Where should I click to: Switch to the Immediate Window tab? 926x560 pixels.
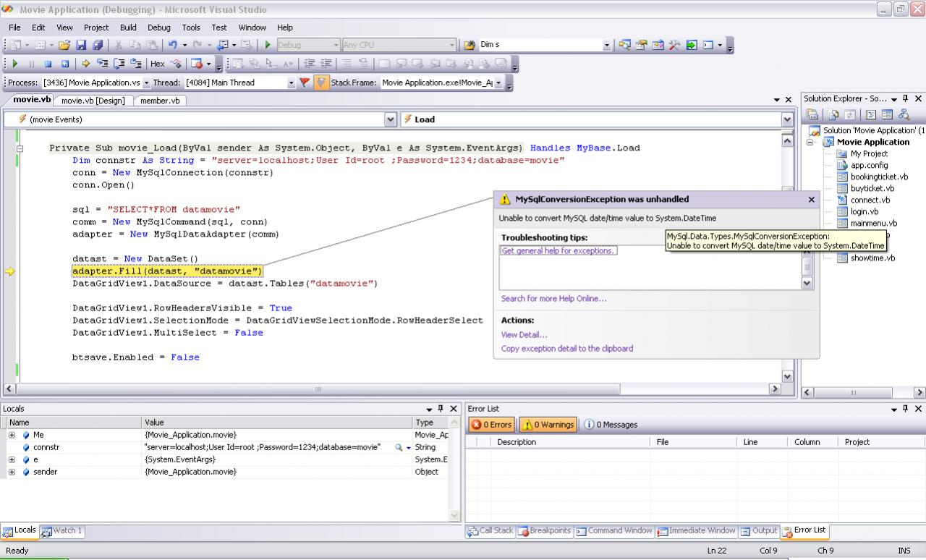[x=695, y=530]
